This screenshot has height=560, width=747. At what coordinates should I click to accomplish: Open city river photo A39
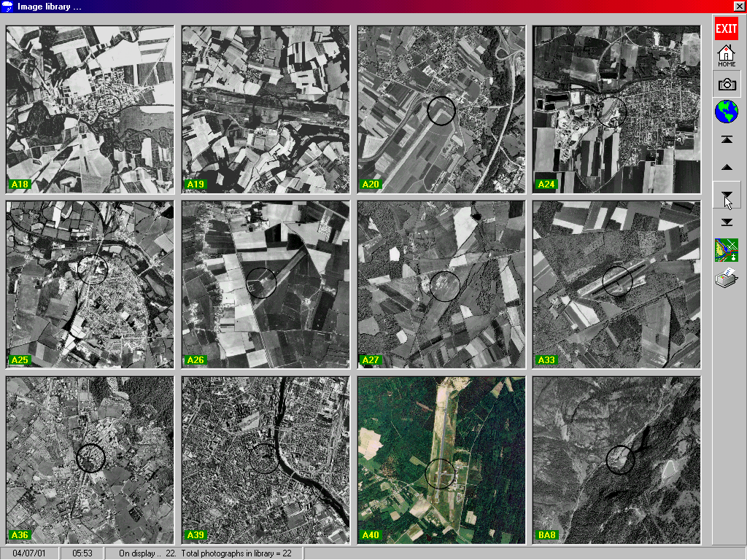[266, 460]
